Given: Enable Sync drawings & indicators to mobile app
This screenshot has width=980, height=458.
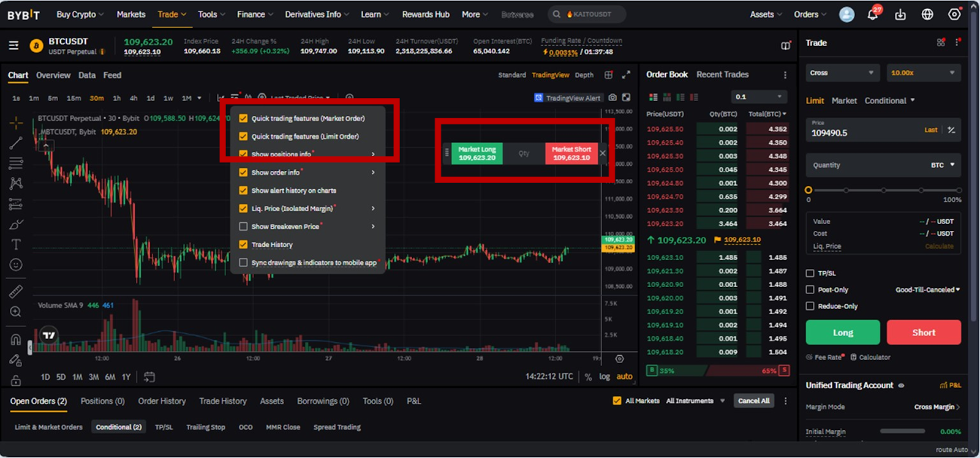Looking at the screenshot, I should (x=243, y=263).
